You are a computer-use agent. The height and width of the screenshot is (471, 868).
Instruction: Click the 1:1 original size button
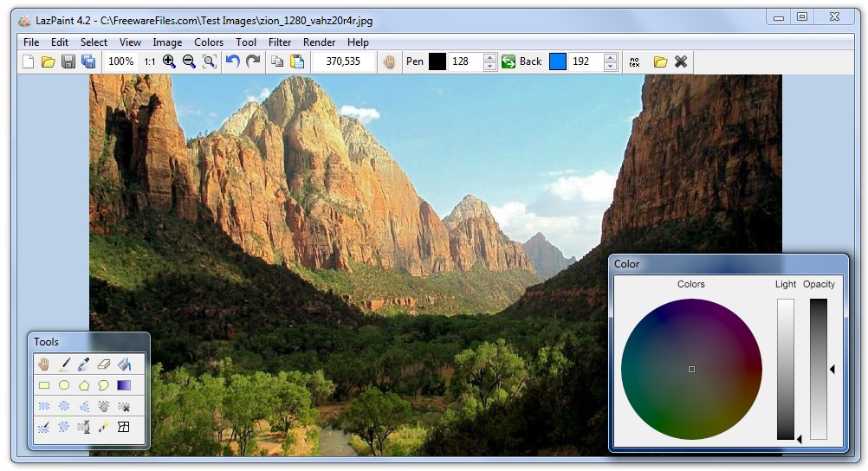tap(150, 61)
